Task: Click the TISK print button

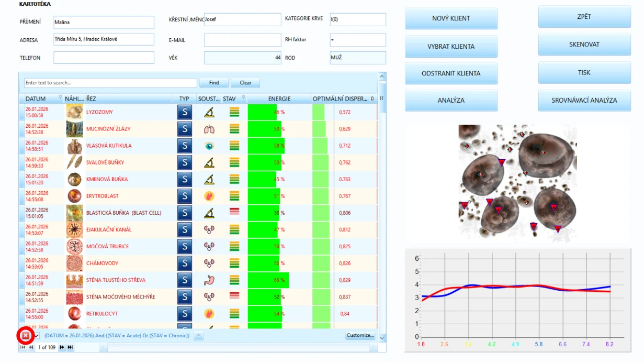Action: 584,73
